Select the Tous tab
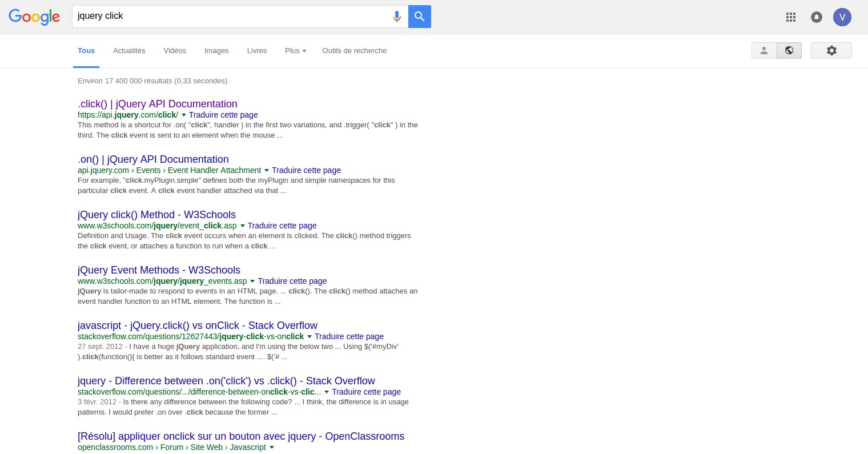 point(86,51)
